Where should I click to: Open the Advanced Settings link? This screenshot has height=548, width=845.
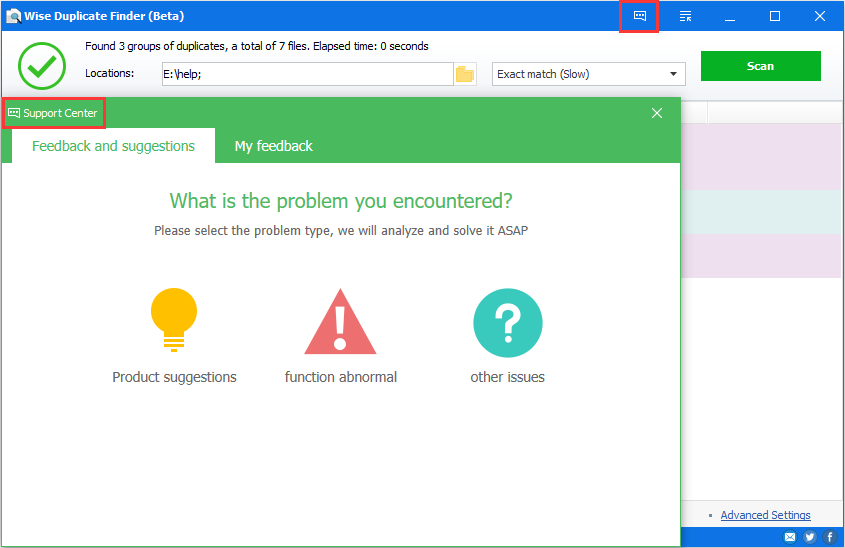pyautogui.click(x=765, y=515)
